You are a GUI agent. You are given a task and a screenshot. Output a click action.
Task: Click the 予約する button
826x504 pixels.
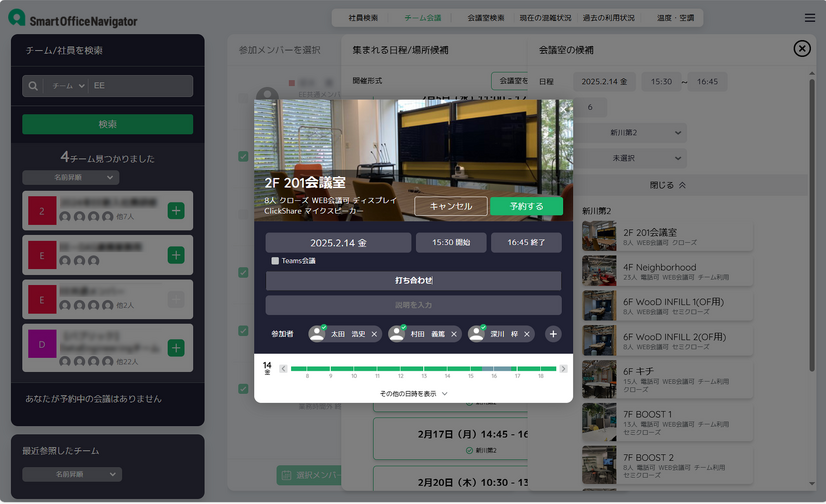click(526, 206)
